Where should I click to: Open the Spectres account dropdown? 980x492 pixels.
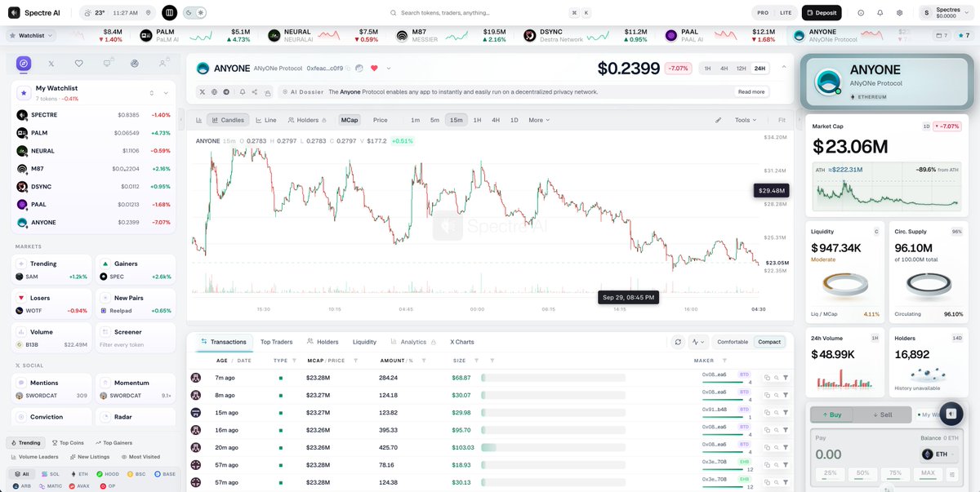pyautogui.click(x=947, y=13)
